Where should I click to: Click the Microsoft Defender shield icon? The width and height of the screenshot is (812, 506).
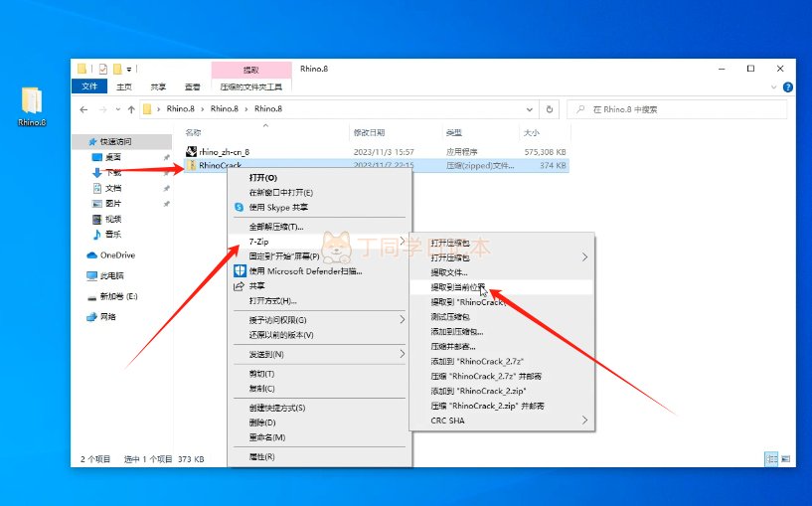point(240,270)
